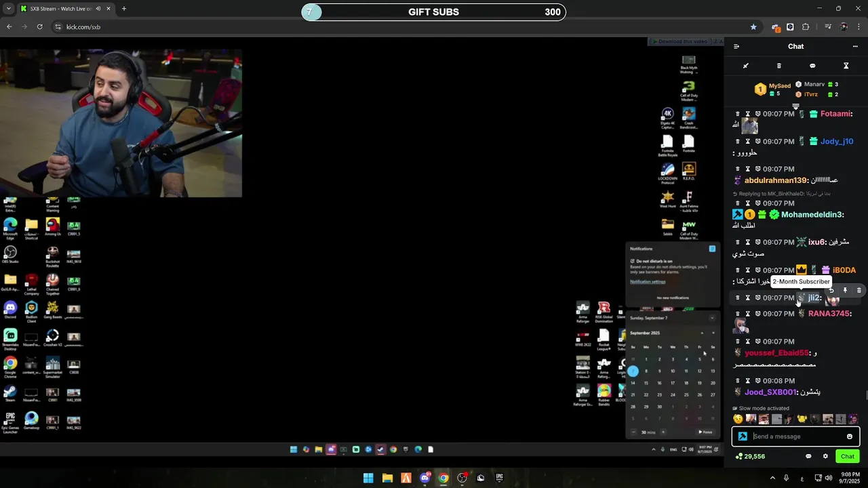868x488 pixels.
Task: Go to previous month in streamed calendar
Action: pos(702,333)
